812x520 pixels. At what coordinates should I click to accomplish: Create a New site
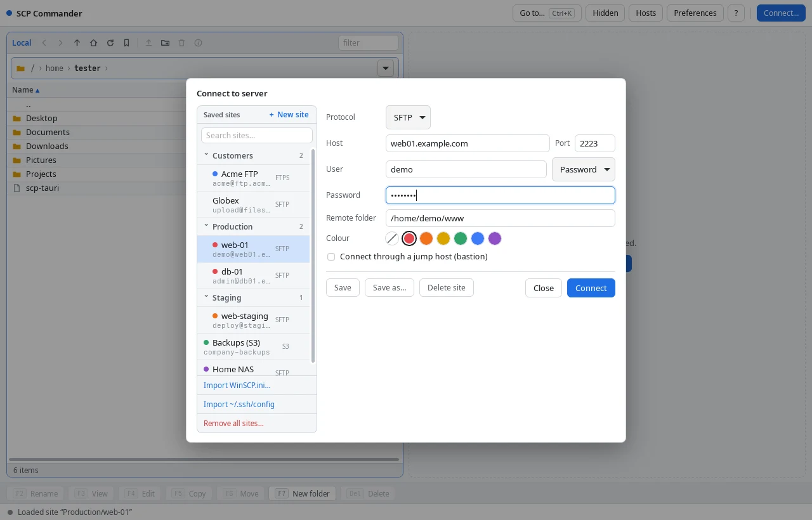click(289, 115)
